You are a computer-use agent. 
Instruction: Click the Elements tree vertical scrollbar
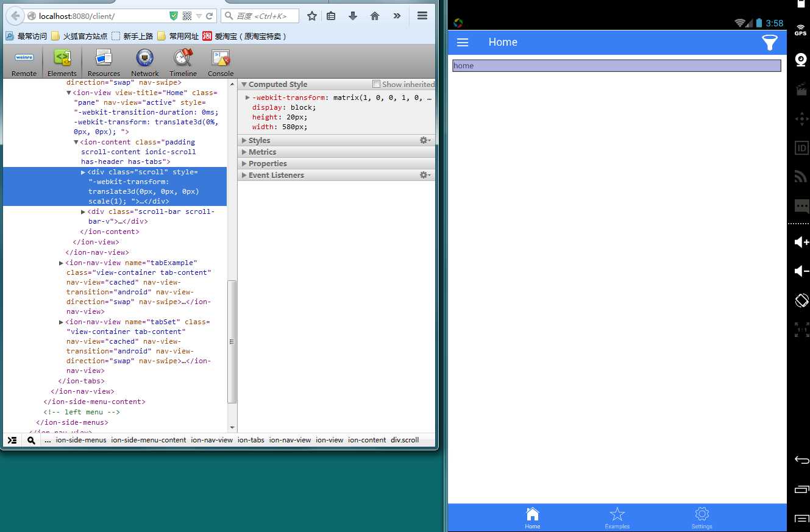click(x=232, y=341)
